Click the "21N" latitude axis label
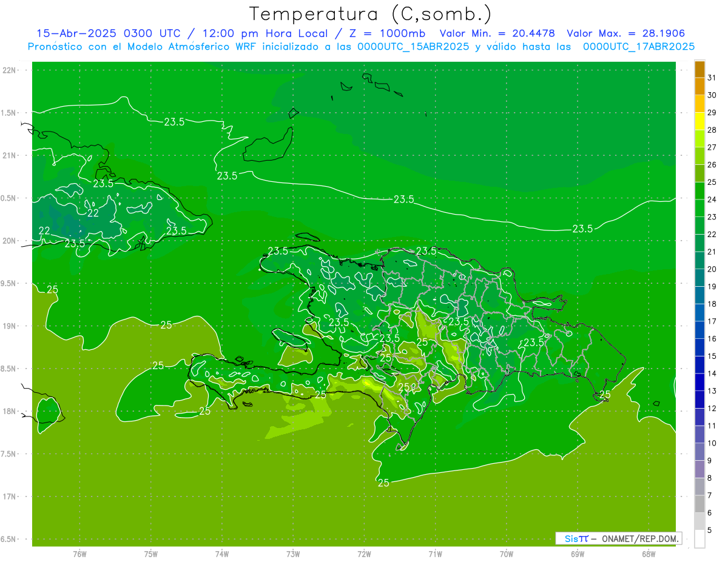This screenshot has height=562, width=728. (10, 155)
